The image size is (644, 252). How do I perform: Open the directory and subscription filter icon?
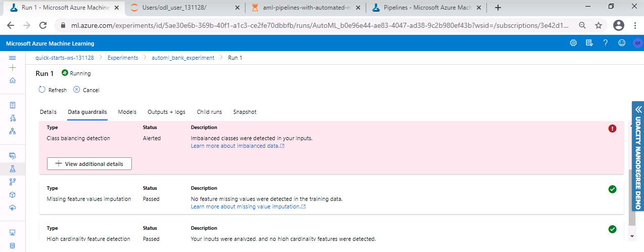589,43
